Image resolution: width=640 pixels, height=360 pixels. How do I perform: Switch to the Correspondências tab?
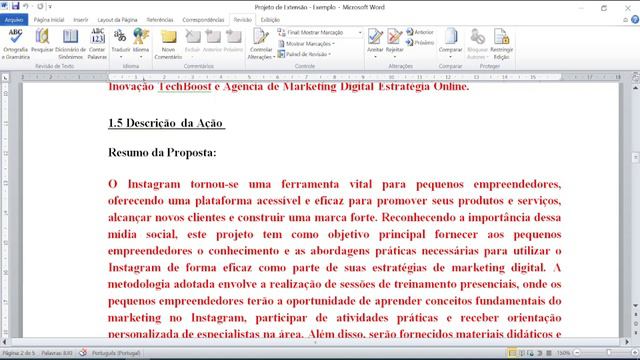(x=203, y=20)
